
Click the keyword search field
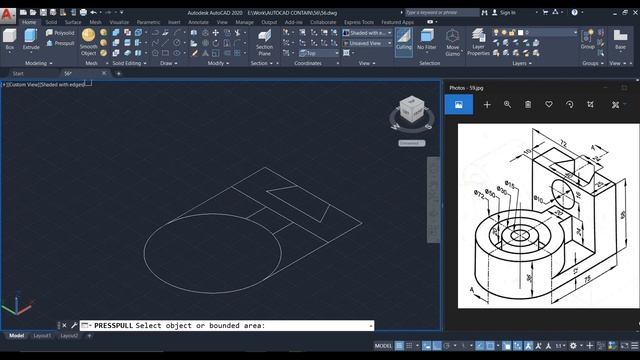tap(442, 13)
